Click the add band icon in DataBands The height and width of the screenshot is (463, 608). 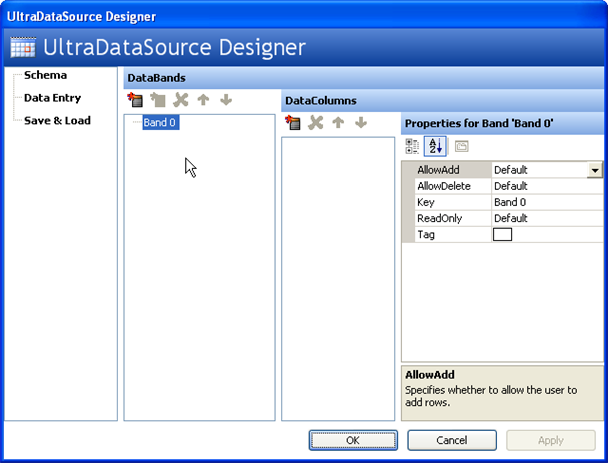pyautogui.click(x=135, y=100)
